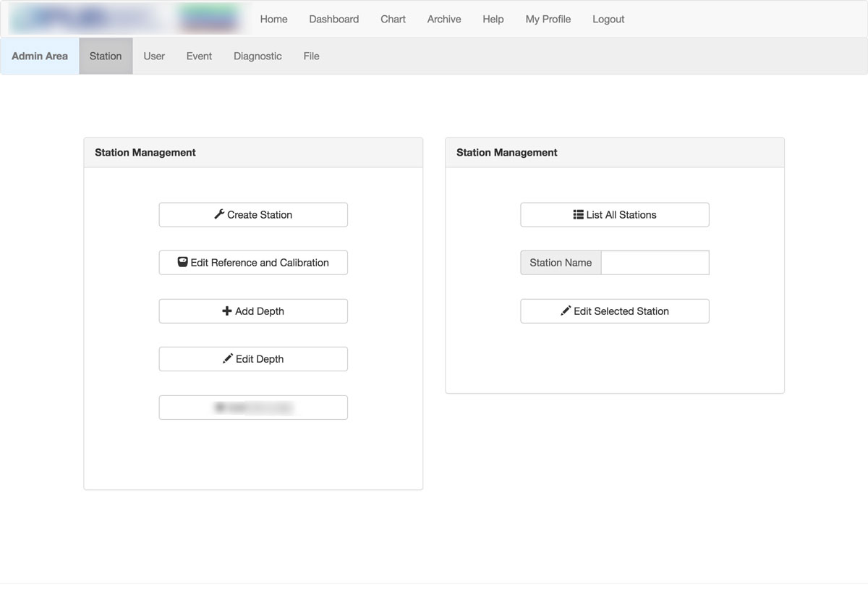The height and width of the screenshot is (590, 868).
Task: Click Edit Reference and Calibration
Action: point(253,262)
